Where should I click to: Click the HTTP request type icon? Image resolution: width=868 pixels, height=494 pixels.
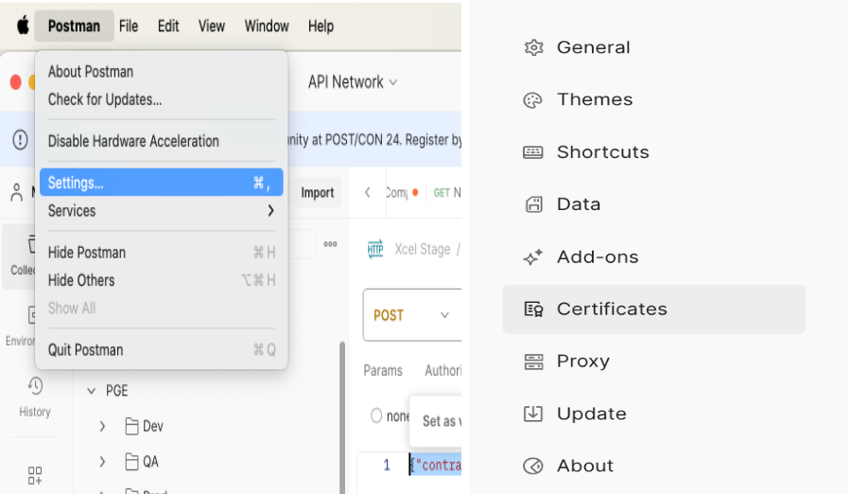375,249
